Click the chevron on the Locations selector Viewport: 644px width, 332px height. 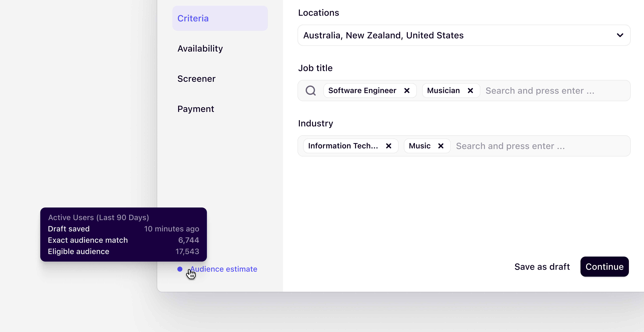coord(620,35)
